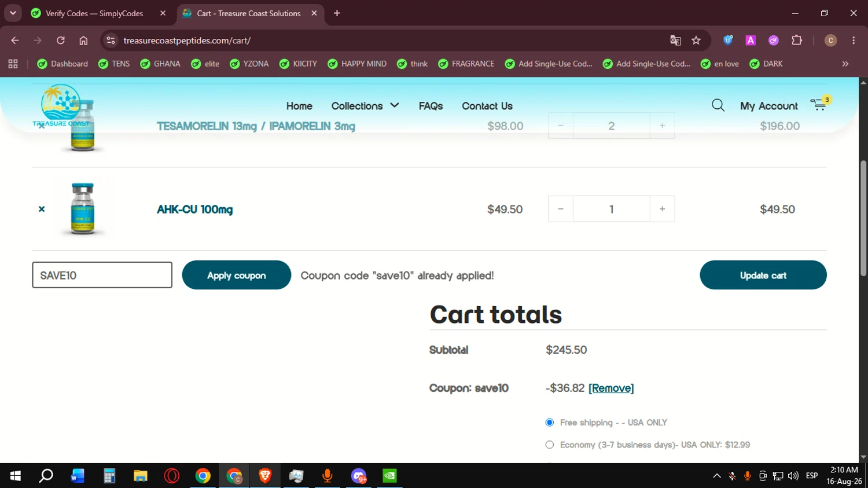Open the shopping cart with 3 items

[820, 104]
